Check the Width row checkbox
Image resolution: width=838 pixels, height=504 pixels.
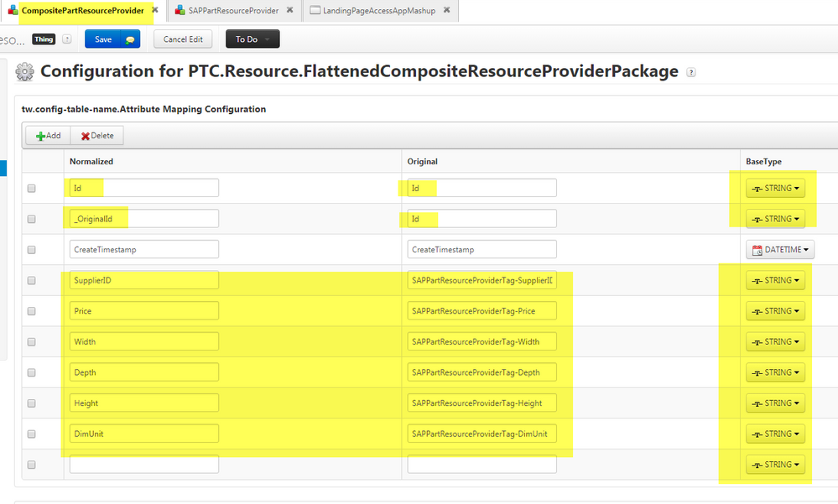32,342
